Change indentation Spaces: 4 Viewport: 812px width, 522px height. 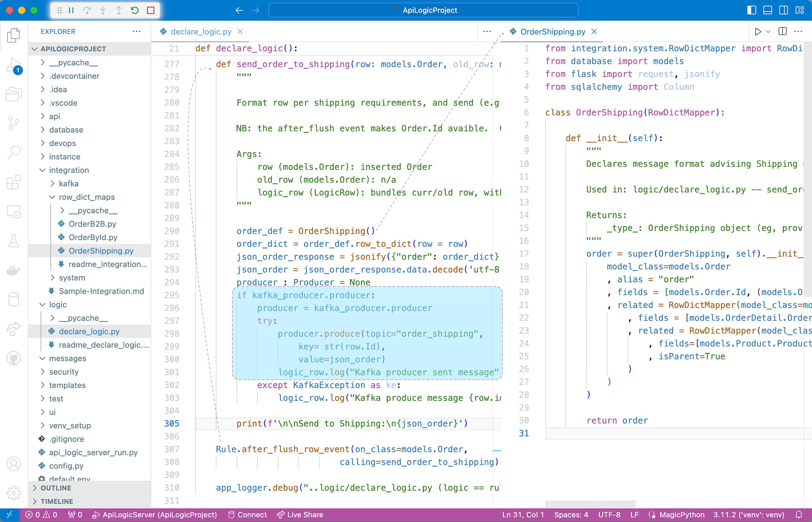point(571,515)
